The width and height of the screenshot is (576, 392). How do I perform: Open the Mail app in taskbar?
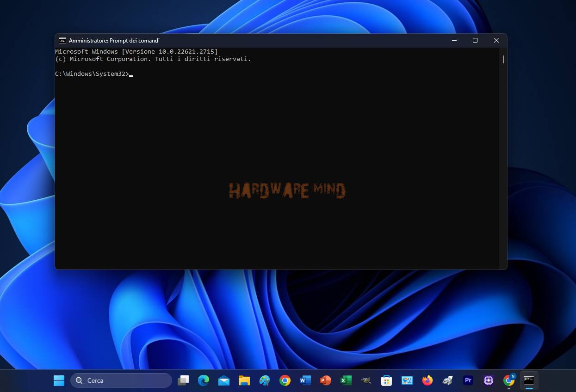coord(224,380)
